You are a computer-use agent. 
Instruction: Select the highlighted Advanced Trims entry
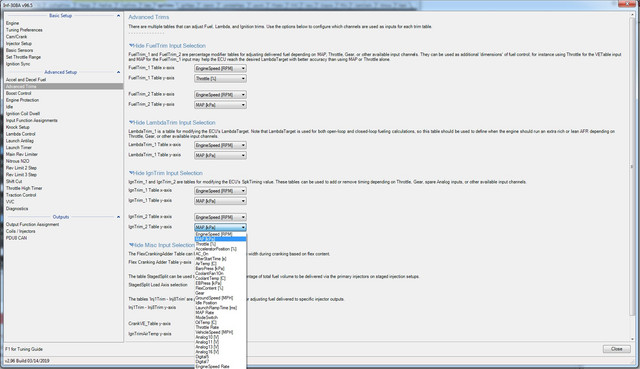64,87
